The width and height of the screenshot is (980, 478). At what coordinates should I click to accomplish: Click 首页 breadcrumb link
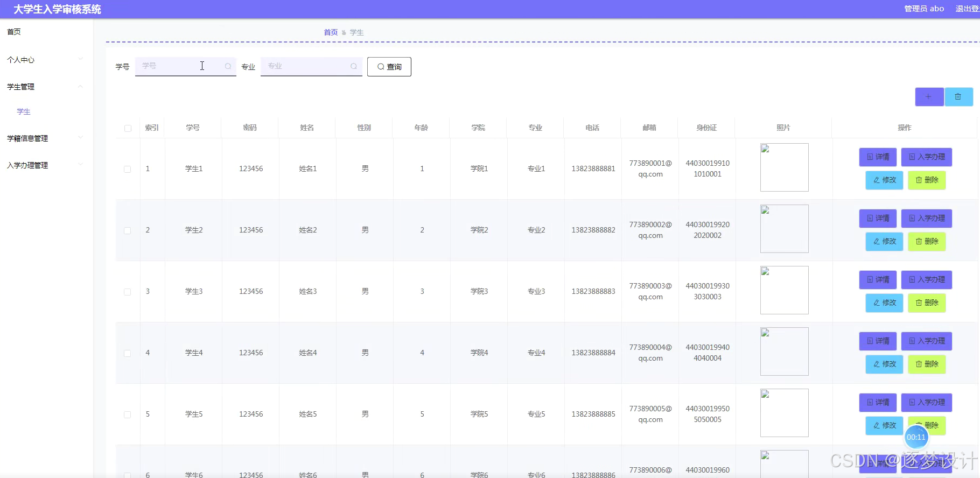tap(331, 32)
